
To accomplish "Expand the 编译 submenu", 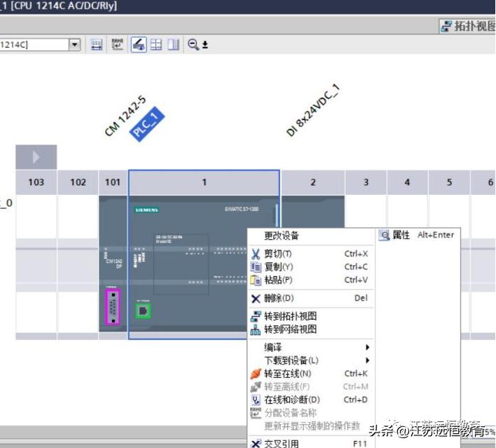I will [x=310, y=347].
